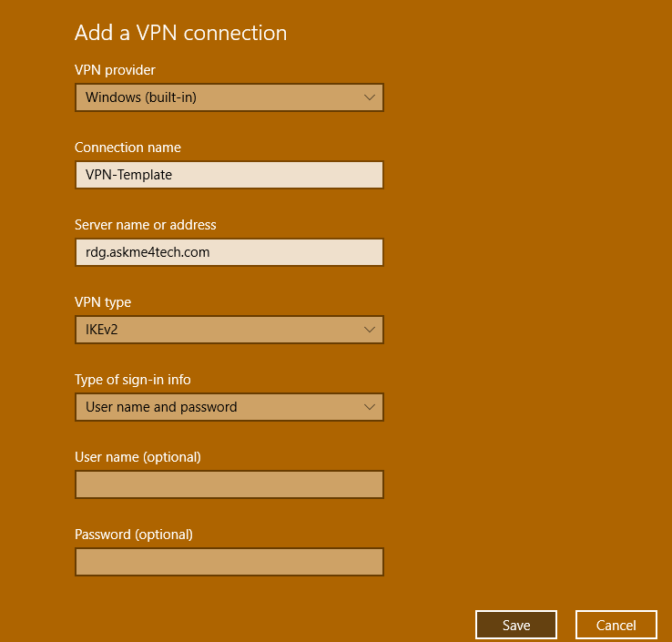This screenshot has width=672, height=642.
Task: Click the 'Add a VPN connection' heading
Action: click(x=180, y=33)
